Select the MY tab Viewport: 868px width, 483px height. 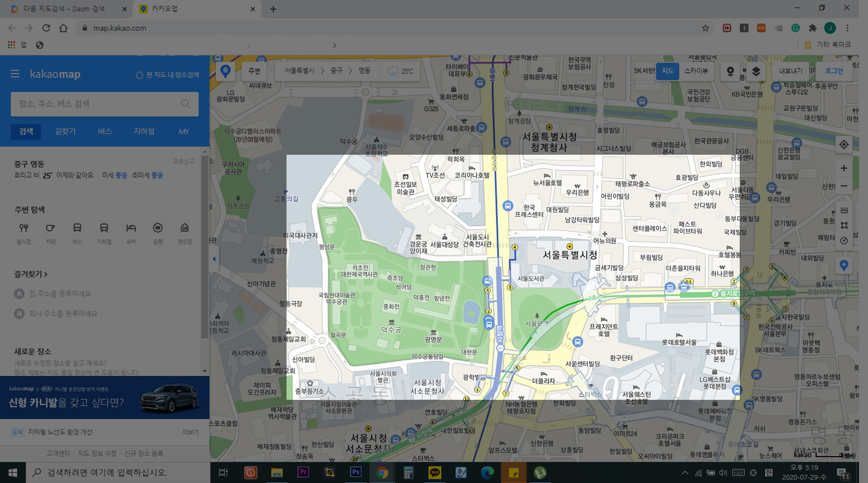tap(184, 131)
